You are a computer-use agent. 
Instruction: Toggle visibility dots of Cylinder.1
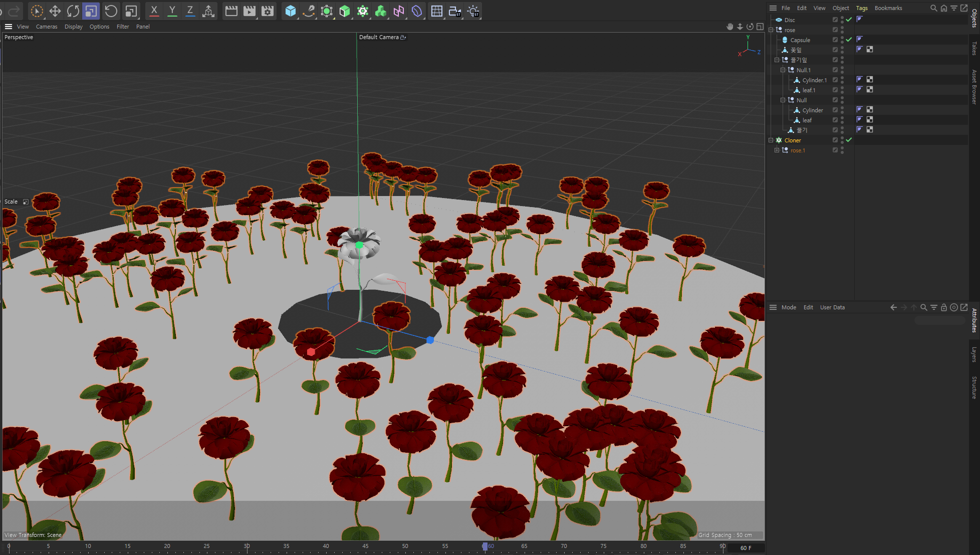click(842, 80)
